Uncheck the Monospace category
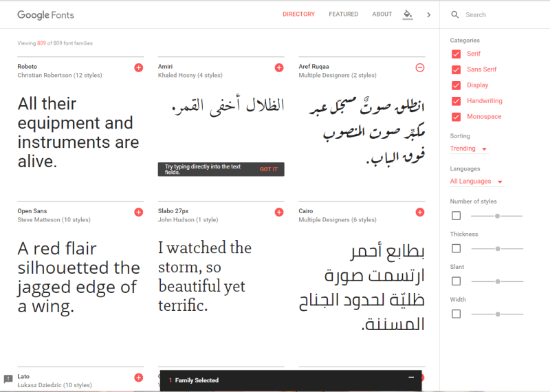 [456, 117]
